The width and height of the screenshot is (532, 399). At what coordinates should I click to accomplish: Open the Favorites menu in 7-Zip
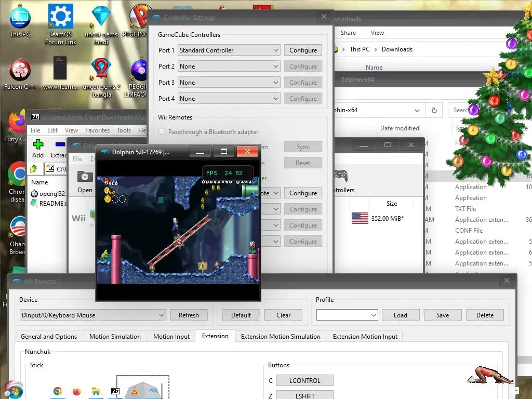click(x=97, y=130)
